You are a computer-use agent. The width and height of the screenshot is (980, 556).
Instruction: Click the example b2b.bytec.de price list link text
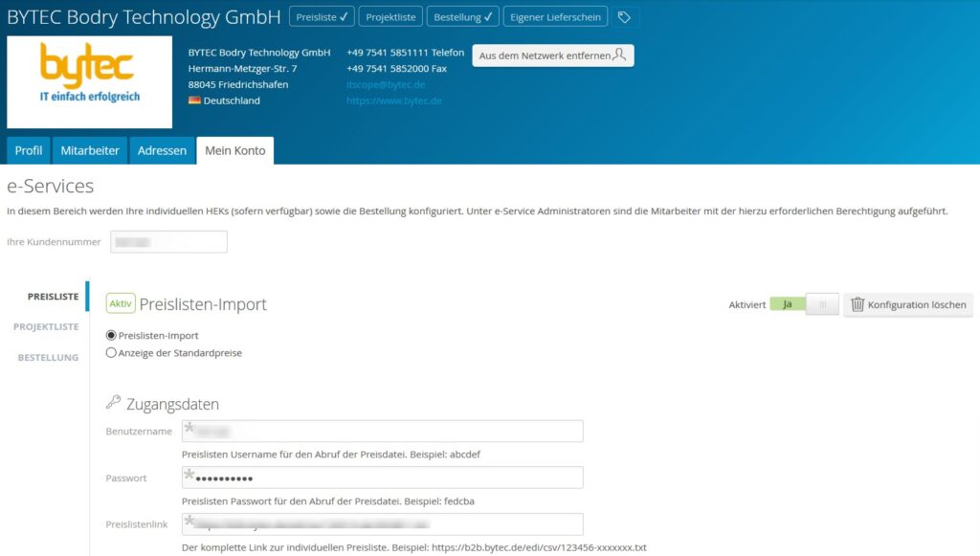click(539, 547)
